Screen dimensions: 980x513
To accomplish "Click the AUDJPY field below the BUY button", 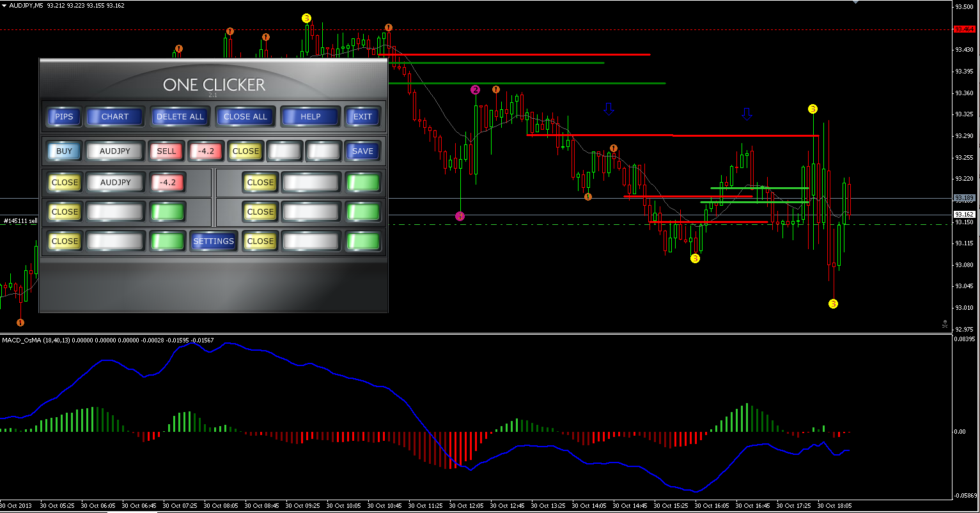I will (115, 182).
